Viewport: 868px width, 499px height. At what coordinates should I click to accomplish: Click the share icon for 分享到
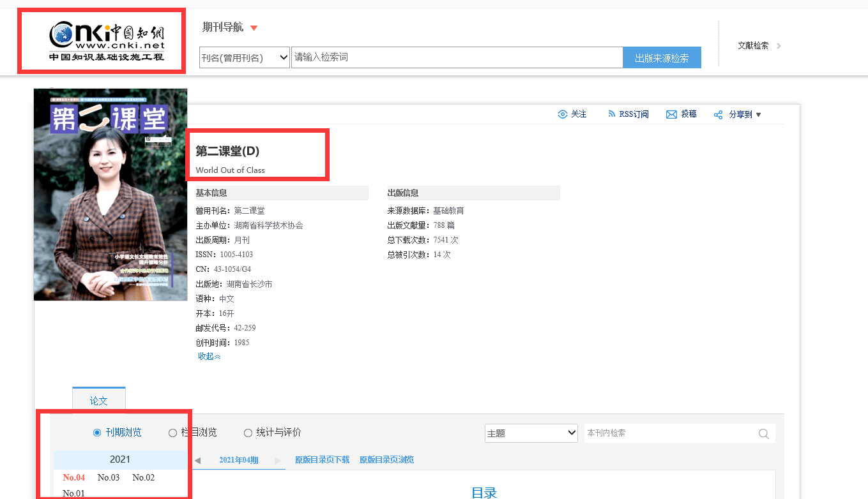click(x=718, y=115)
